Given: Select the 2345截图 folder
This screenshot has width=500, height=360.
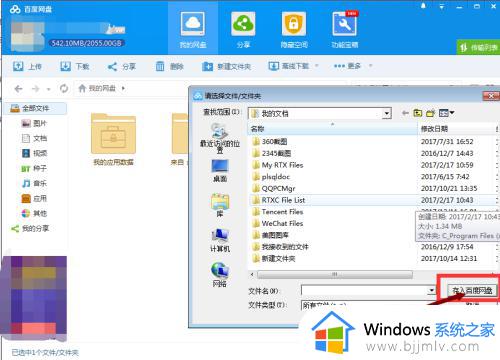Looking at the screenshot, I should tap(272, 153).
